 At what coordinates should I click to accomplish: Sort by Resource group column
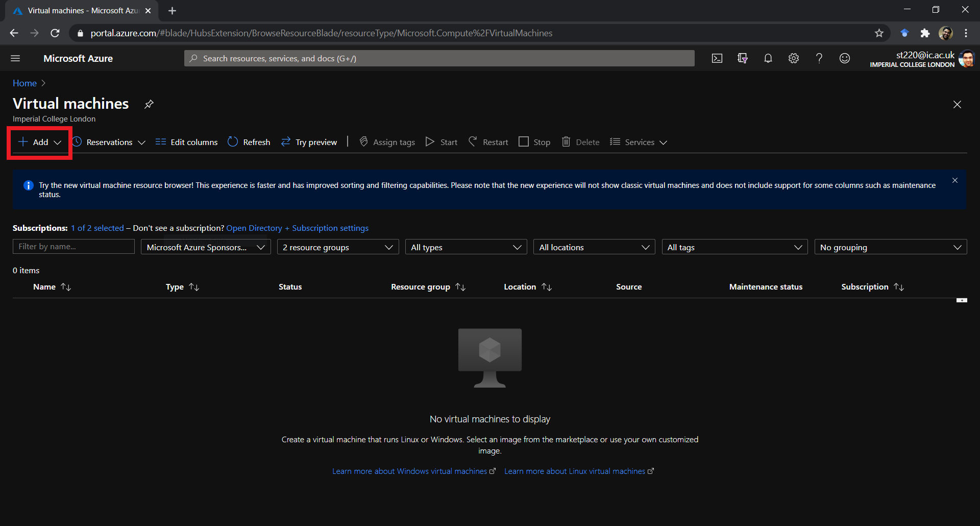[428, 287]
